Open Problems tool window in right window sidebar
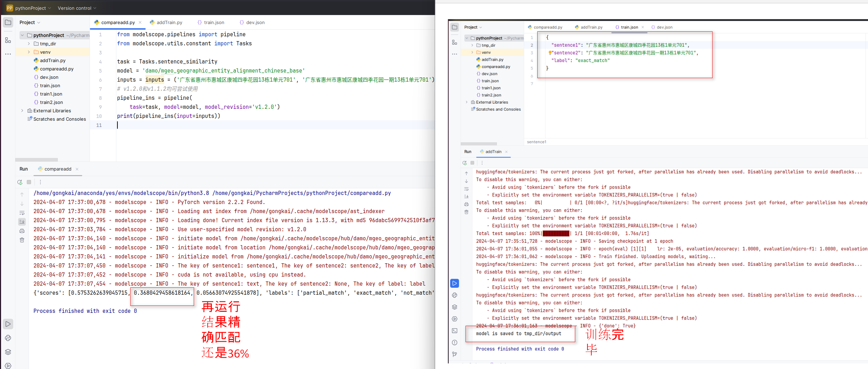868x369 pixels. (x=455, y=342)
